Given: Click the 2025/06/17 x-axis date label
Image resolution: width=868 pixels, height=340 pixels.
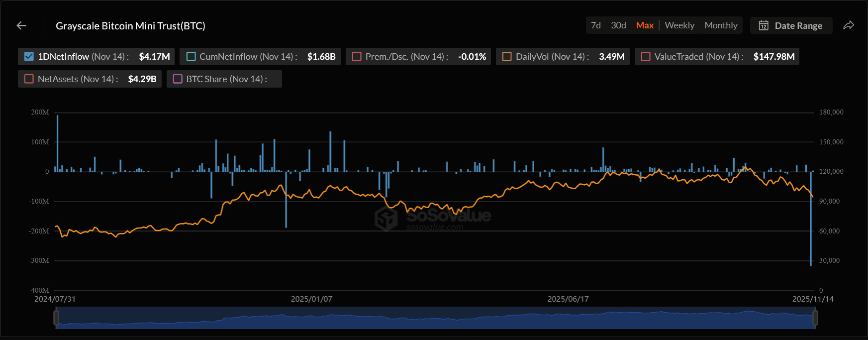Looking at the screenshot, I should point(568,299).
